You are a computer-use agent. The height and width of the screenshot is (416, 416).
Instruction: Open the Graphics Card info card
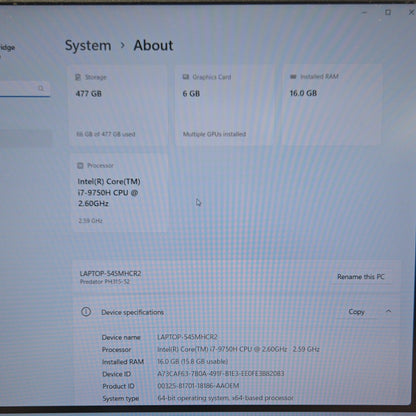(226, 106)
